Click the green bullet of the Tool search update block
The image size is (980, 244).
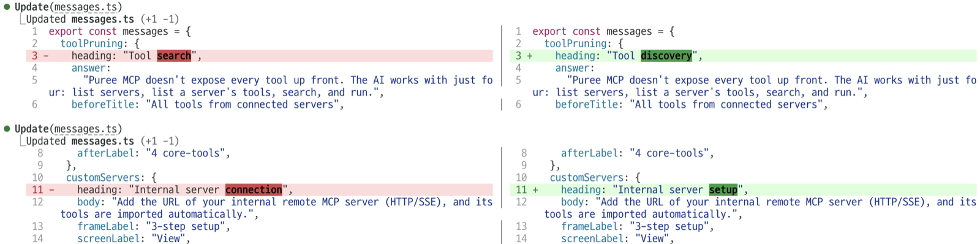coord(7,7)
